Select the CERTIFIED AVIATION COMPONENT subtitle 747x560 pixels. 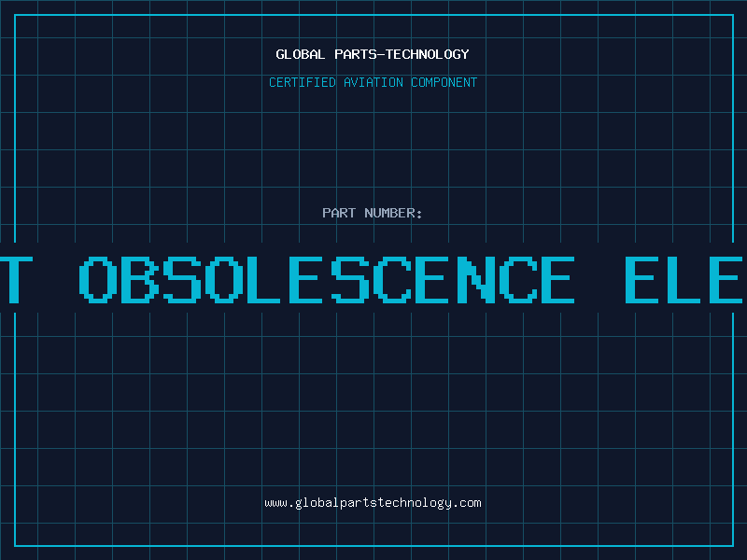pos(373,82)
